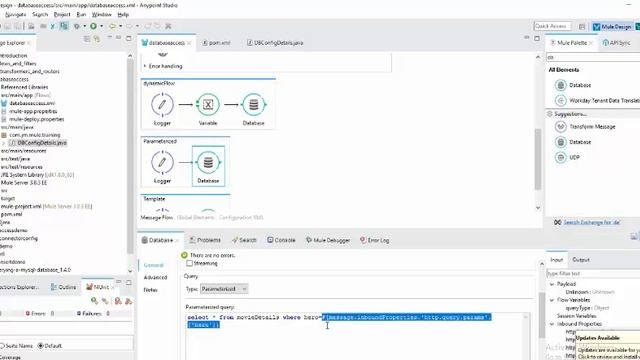Switch to the API Sync tab
This screenshot has width=640, height=360.
(616, 43)
